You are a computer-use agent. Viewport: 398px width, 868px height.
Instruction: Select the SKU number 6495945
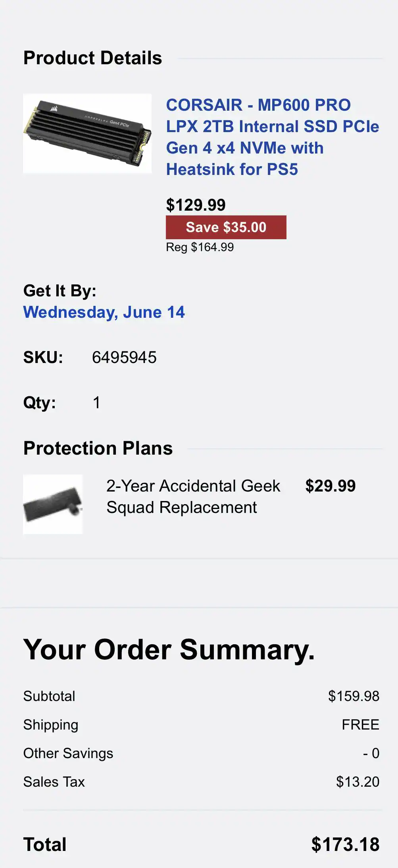tap(124, 357)
